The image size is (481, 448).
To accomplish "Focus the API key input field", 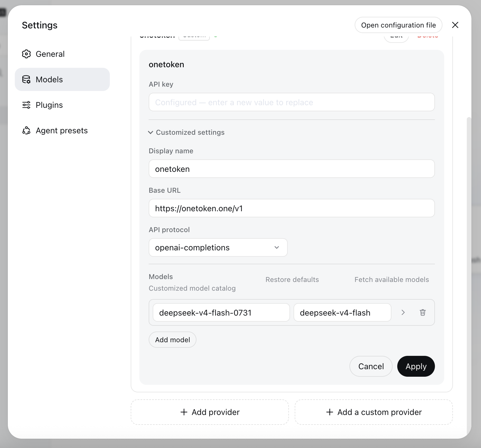I will (x=291, y=102).
